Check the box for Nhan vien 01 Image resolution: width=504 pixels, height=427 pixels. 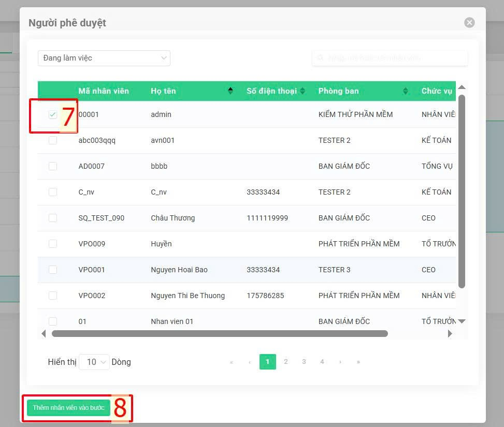pyautogui.click(x=53, y=321)
